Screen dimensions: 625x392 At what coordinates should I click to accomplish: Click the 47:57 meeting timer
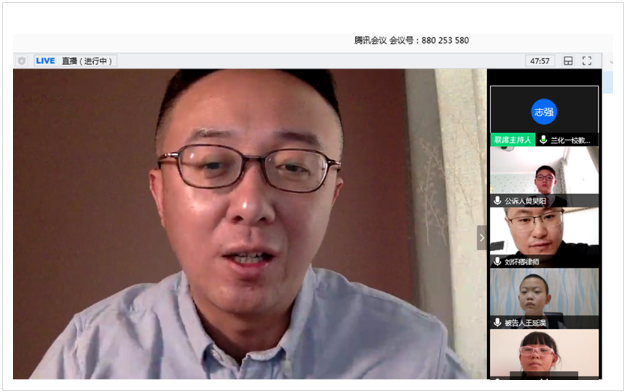540,61
